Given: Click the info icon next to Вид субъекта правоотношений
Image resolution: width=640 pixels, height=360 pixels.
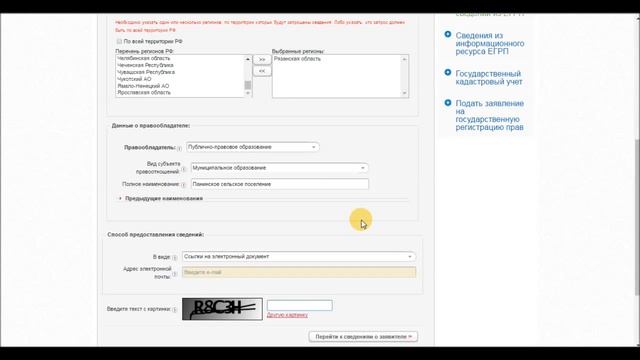Looking at the screenshot, I should tap(183, 169).
